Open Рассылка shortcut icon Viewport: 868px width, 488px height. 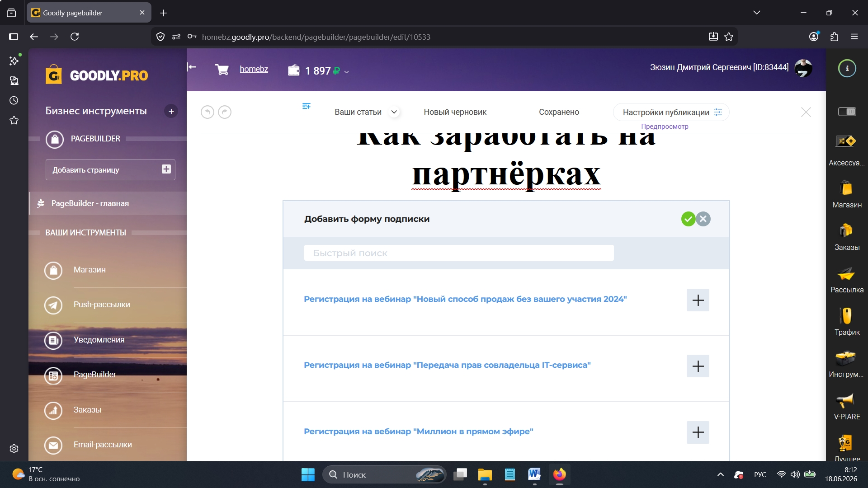coord(846,274)
